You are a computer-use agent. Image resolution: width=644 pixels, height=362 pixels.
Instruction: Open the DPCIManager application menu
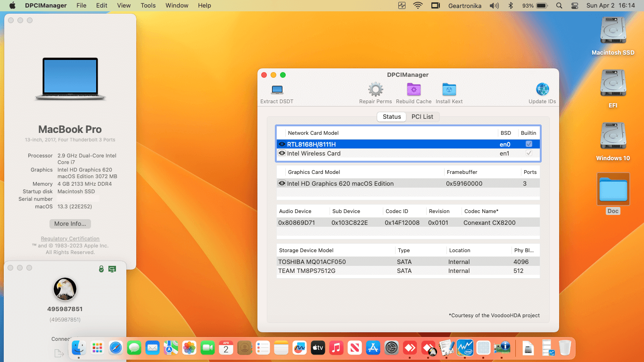pyautogui.click(x=46, y=6)
